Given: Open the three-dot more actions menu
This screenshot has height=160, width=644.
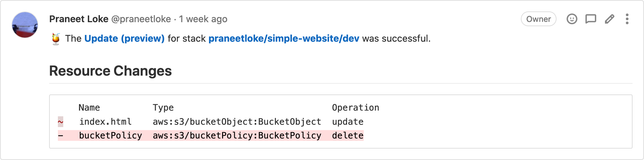Looking at the screenshot, I should point(627,19).
